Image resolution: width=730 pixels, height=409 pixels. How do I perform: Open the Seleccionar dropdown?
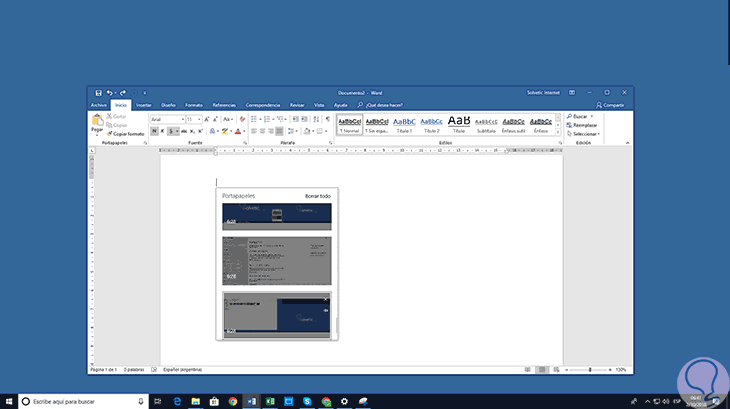[x=583, y=134]
